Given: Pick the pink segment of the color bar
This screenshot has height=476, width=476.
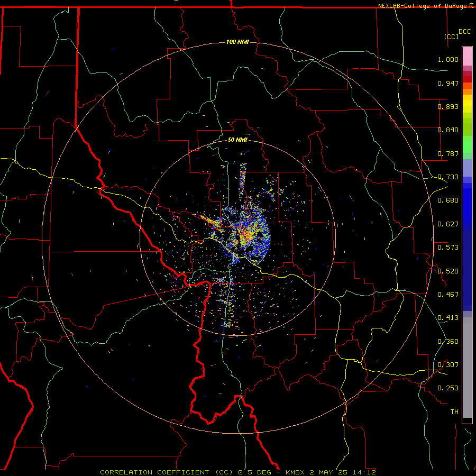Looking at the screenshot, I should [x=467, y=57].
